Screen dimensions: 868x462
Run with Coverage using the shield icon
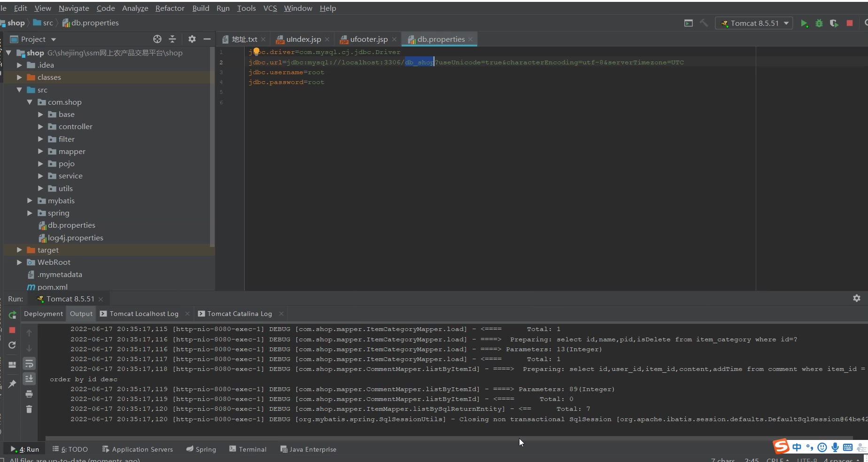click(x=834, y=23)
